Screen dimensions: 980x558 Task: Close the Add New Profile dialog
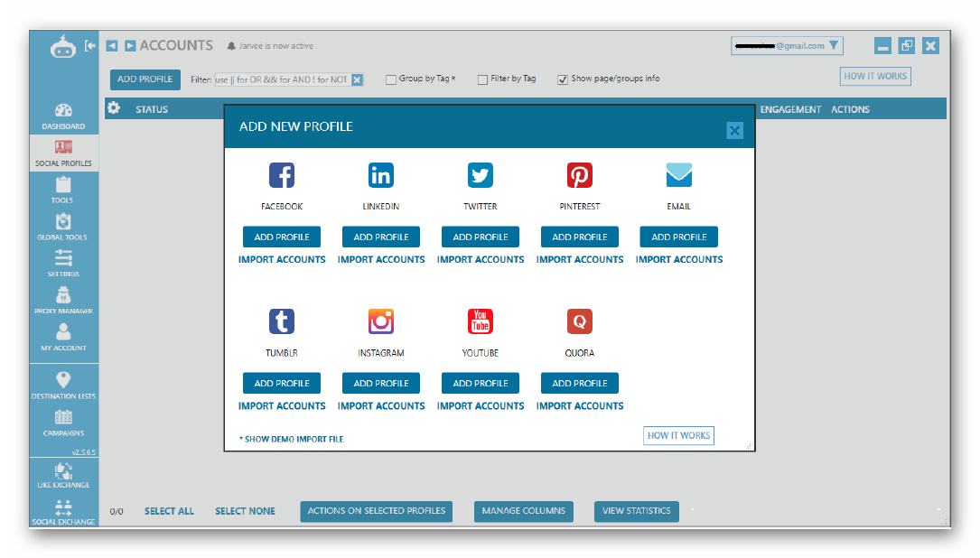point(734,131)
